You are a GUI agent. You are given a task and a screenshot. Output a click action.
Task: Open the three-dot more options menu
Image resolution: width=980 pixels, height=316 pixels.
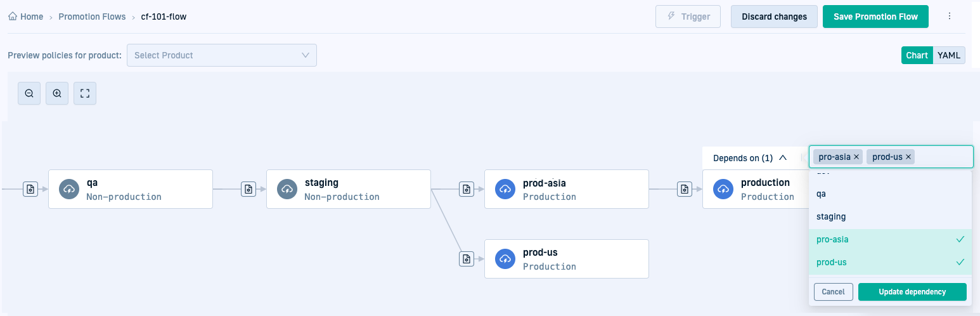tap(950, 16)
